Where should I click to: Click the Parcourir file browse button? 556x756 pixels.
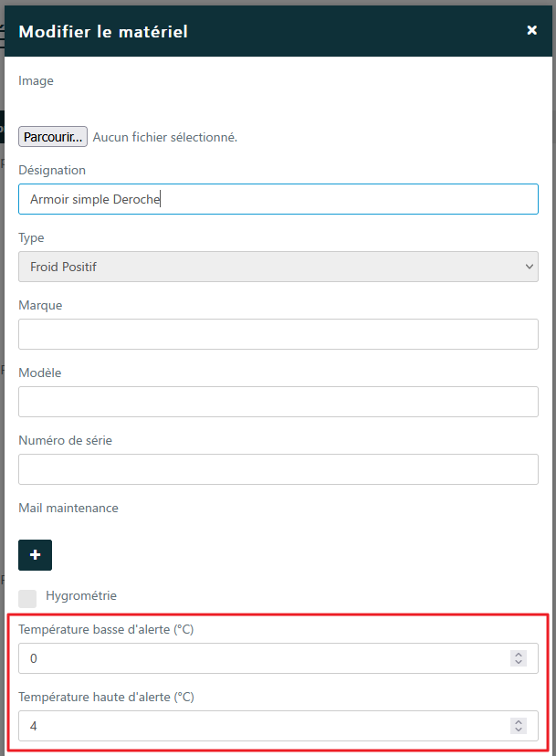click(53, 137)
